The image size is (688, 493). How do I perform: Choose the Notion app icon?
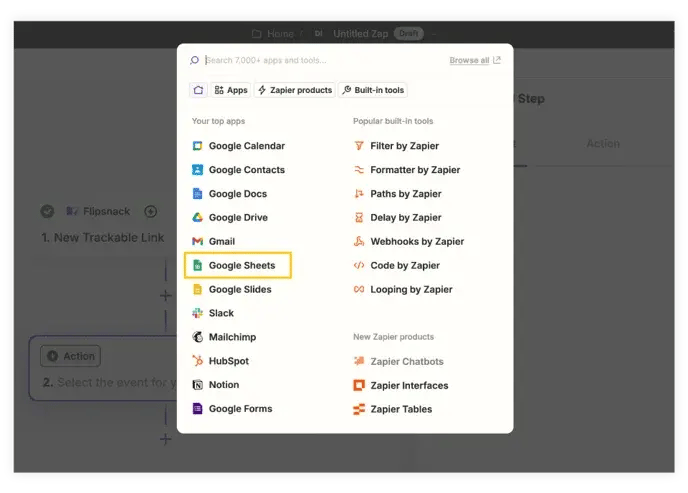click(x=197, y=385)
